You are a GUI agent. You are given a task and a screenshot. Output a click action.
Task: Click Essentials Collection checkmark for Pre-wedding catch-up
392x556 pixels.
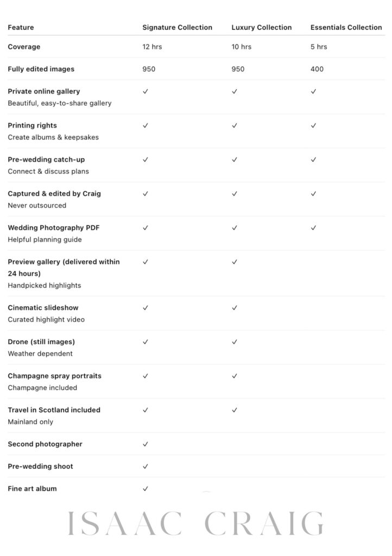tap(314, 160)
